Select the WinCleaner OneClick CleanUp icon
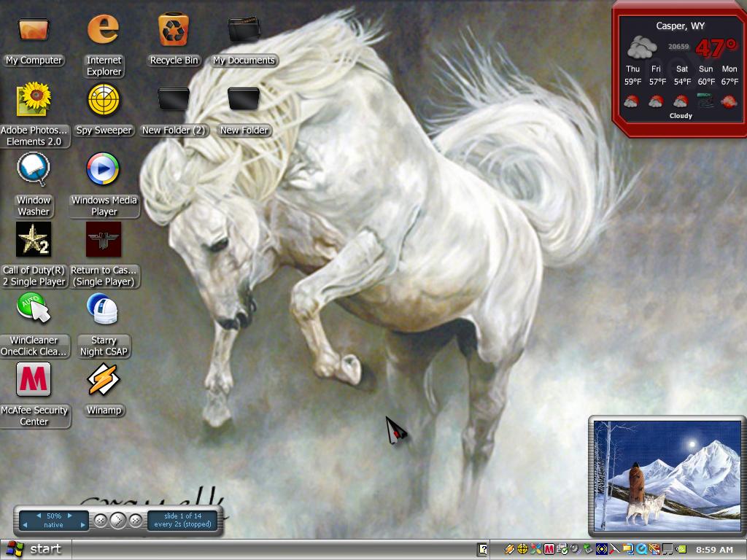Screen dimensions: 747x560 click(34, 325)
